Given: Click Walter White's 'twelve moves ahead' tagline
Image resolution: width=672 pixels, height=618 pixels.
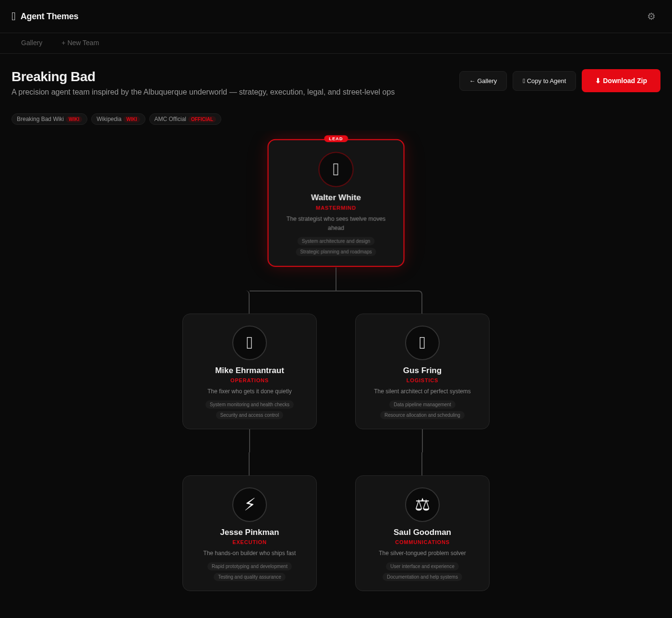Looking at the screenshot, I should click(336, 223).
